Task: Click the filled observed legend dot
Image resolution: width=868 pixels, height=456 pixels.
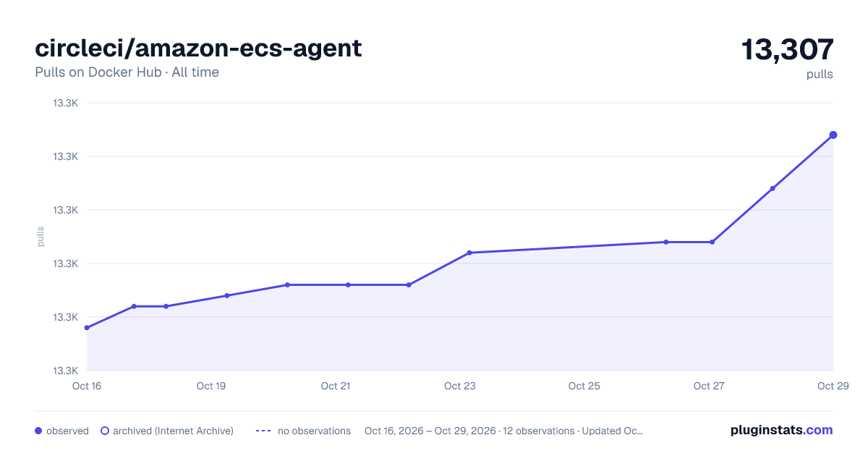Action: point(38,431)
